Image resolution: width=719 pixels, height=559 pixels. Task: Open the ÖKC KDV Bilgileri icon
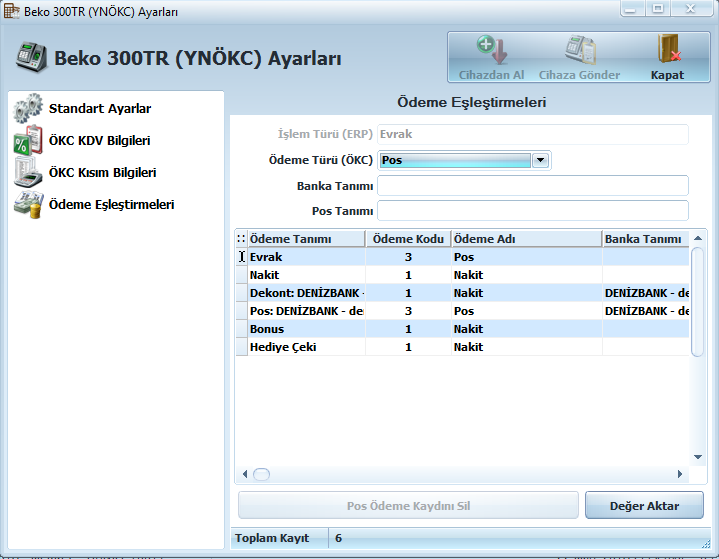(x=28, y=141)
